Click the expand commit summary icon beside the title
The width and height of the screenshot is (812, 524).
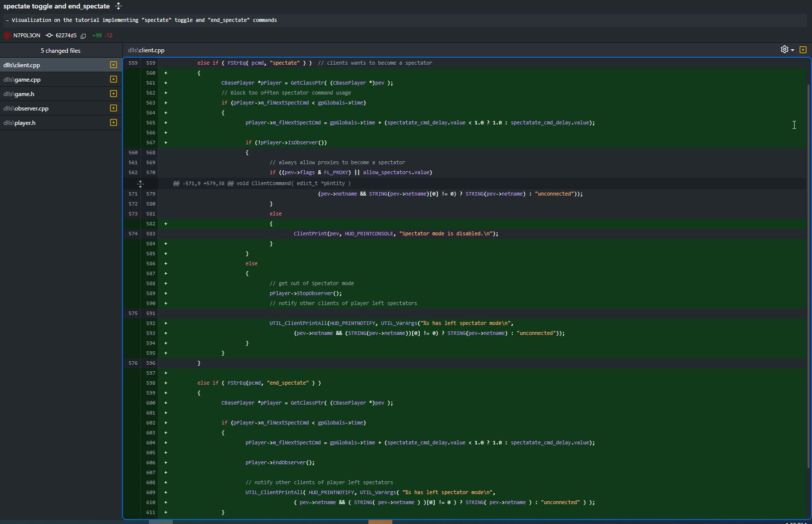click(118, 6)
